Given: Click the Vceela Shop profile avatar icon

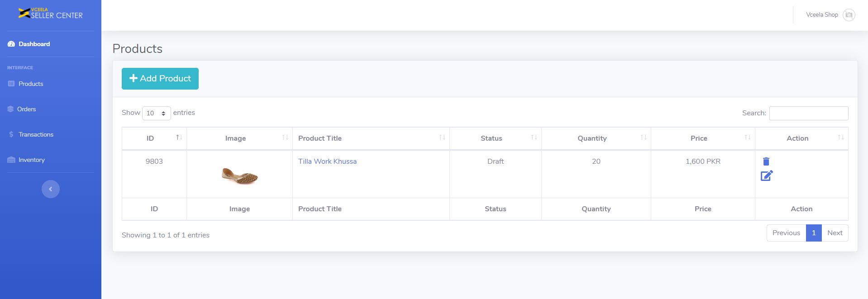Looking at the screenshot, I should pos(849,15).
